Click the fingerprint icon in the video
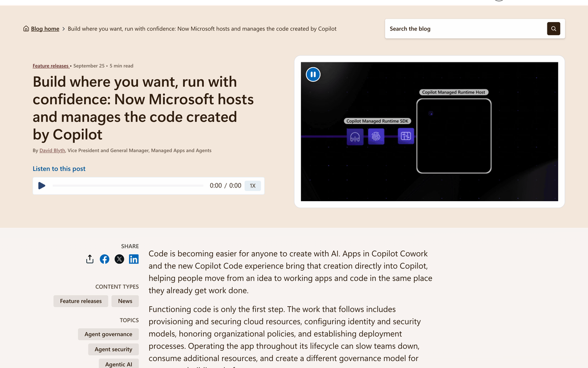588x368 pixels. click(376, 136)
